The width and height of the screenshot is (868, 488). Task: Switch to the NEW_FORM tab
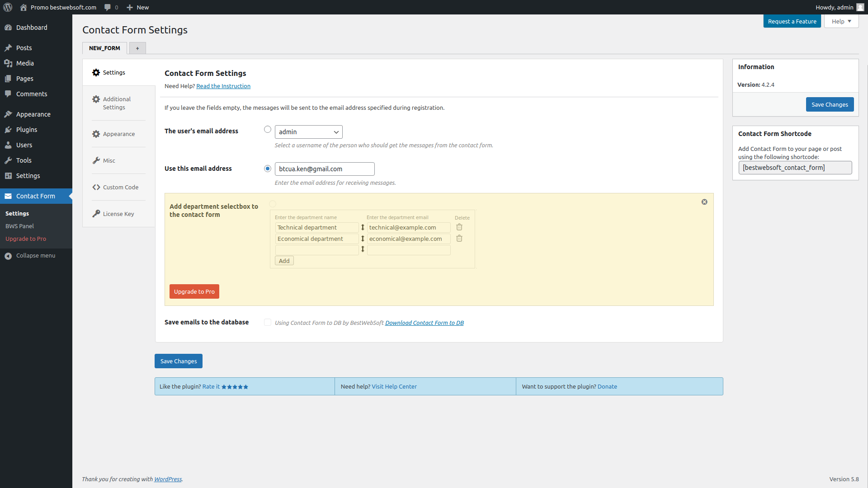[104, 48]
